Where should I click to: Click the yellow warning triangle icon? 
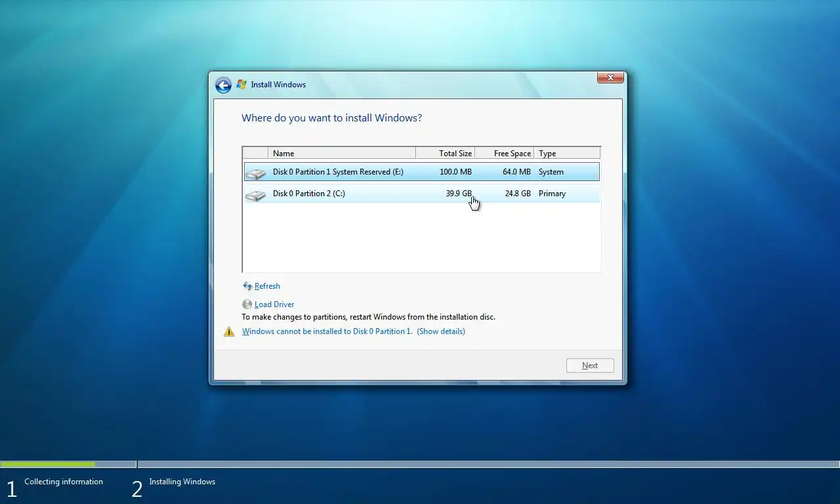(x=229, y=331)
